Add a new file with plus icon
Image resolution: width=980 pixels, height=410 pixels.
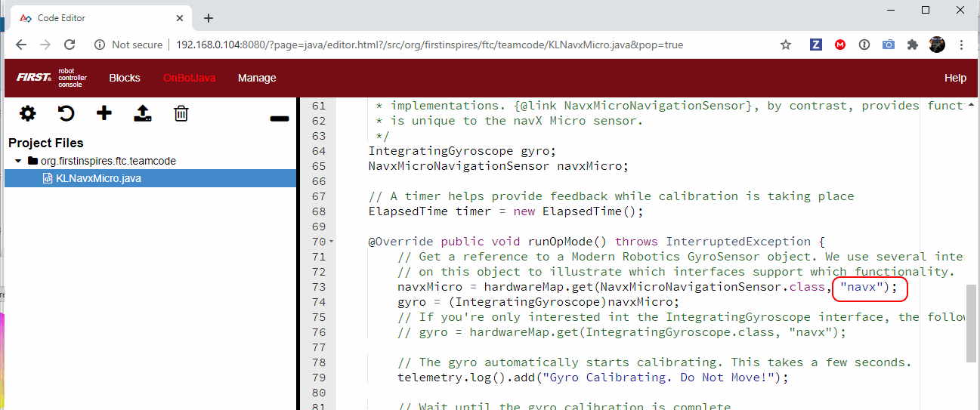[x=104, y=114]
